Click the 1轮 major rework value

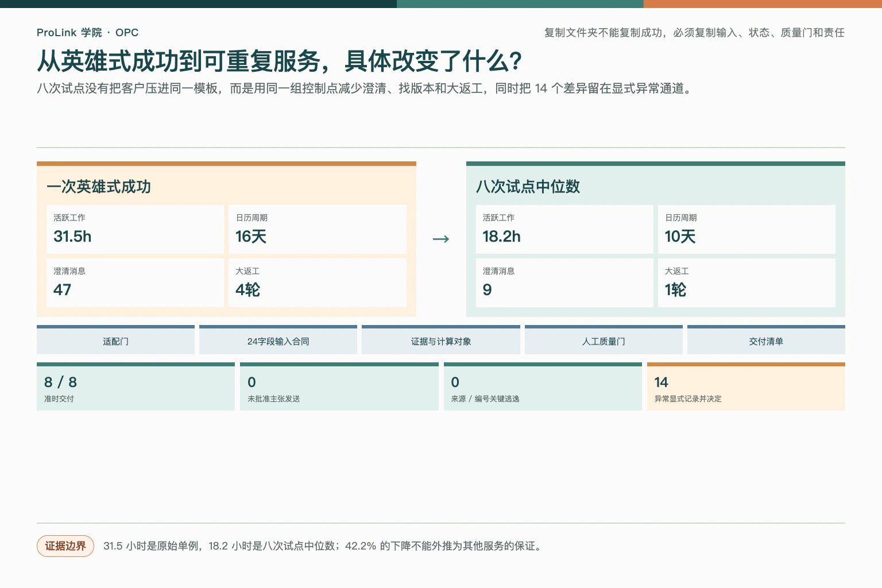pos(675,290)
